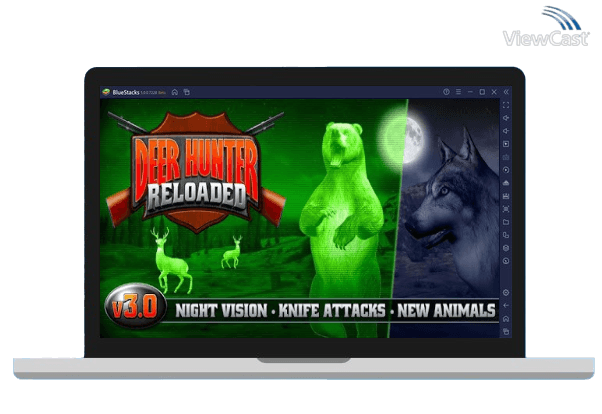
Task: Open recent apps icon at sidebar bottom
Action: click(x=506, y=332)
